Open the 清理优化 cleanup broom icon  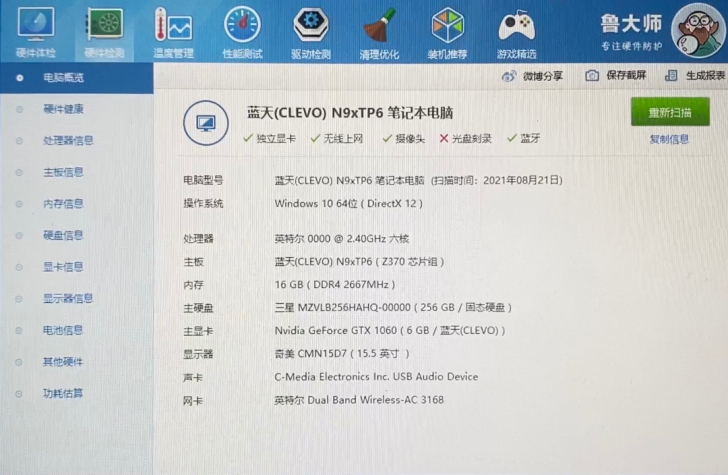point(379,25)
